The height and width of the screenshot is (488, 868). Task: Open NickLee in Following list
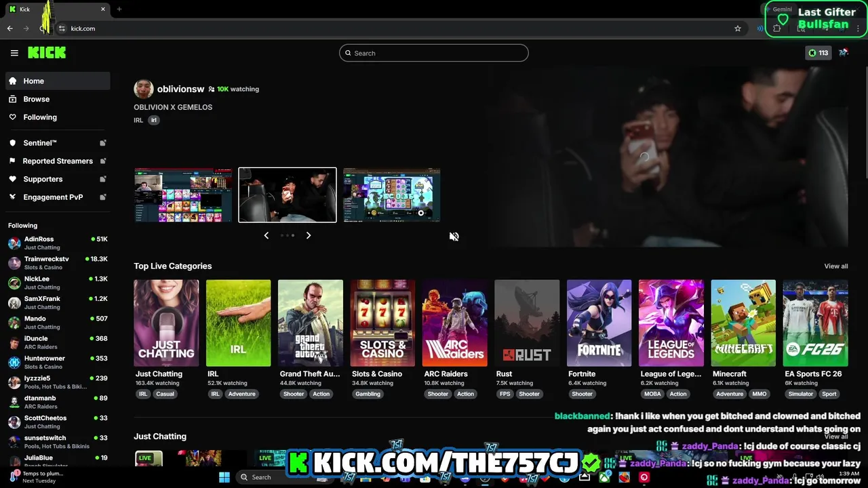(58, 283)
